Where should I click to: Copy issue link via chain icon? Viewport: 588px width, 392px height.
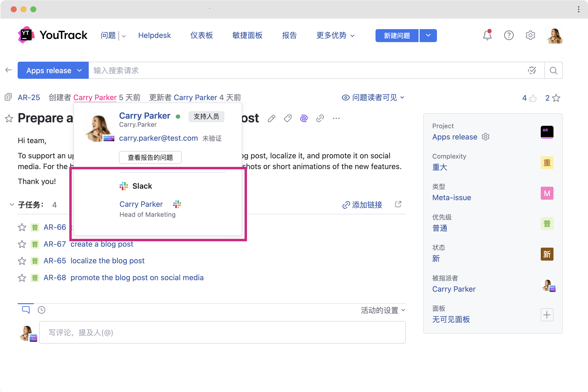[320, 118]
